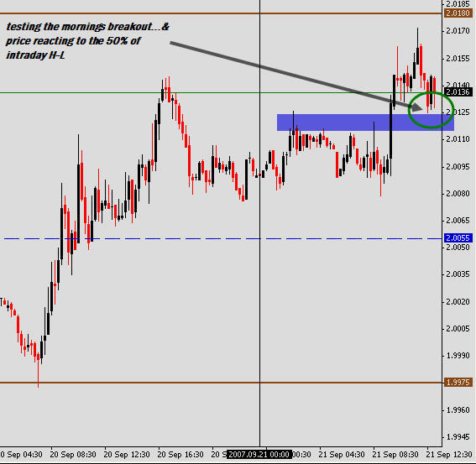Click the blue 2.0055 price tag
This screenshot has height=464, width=476.
click(458, 238)
